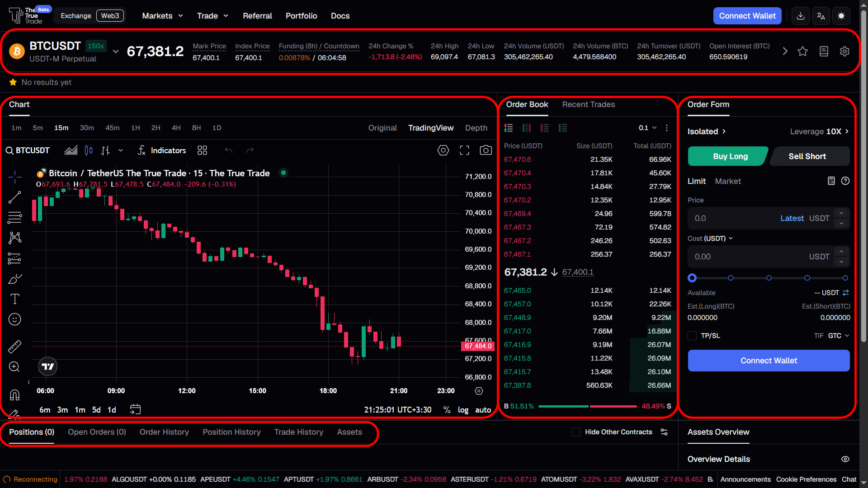Viewport: 868px width, 488px height.
Task: Open the language translation icon
Action: 821,16
